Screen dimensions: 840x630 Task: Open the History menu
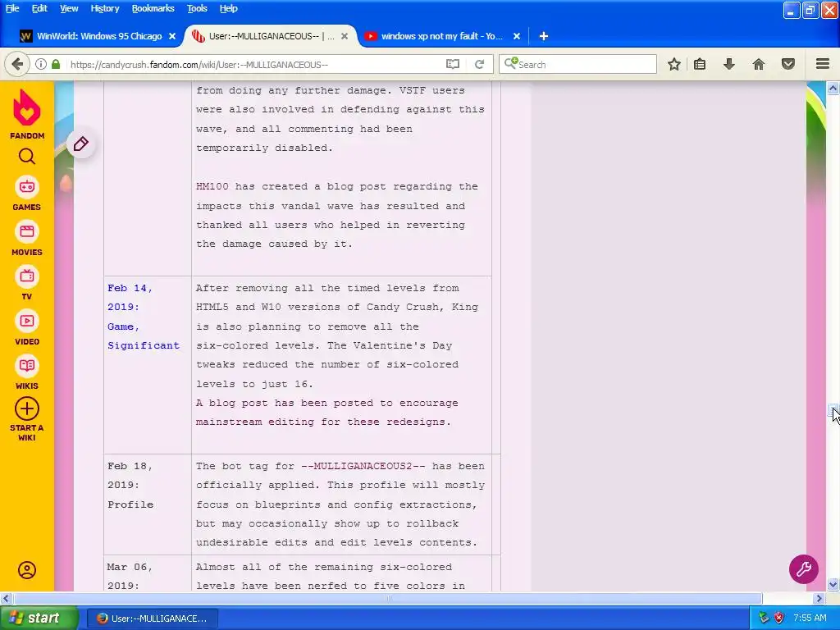click(x=104, y=8)
